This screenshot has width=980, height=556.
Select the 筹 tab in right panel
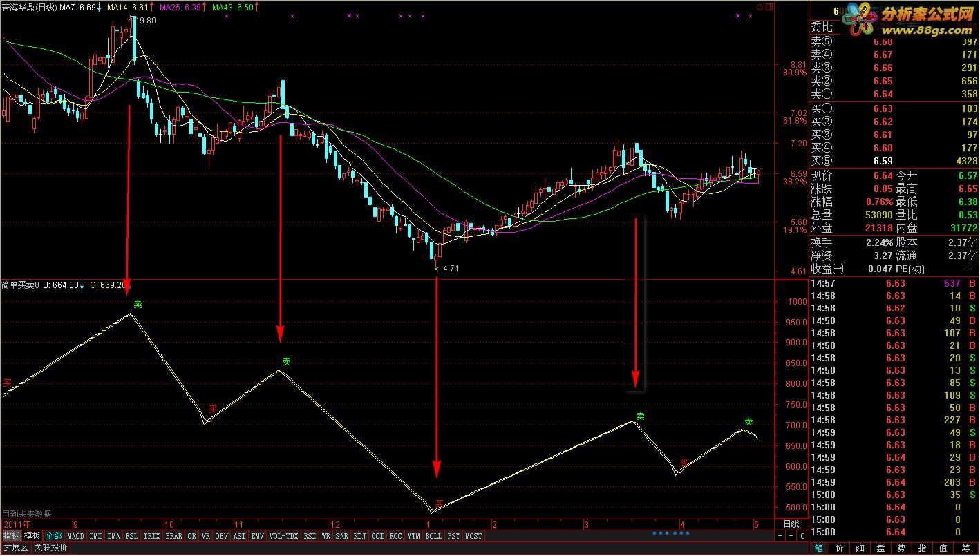[x=965, y=548]
